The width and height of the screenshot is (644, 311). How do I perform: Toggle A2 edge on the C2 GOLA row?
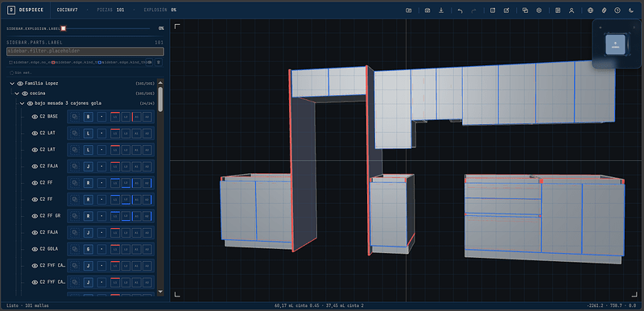(147, 250)
